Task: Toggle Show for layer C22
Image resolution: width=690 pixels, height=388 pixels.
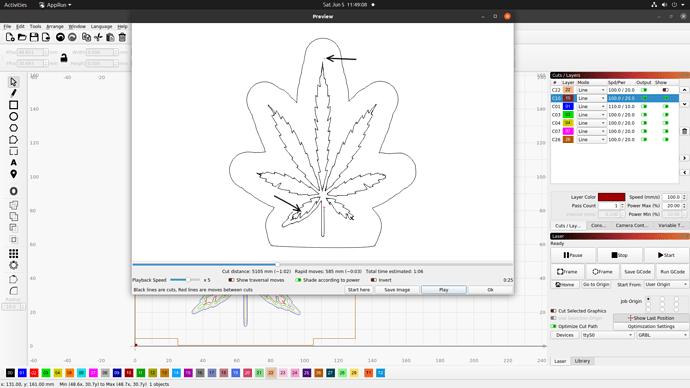Action: [665, 90]
